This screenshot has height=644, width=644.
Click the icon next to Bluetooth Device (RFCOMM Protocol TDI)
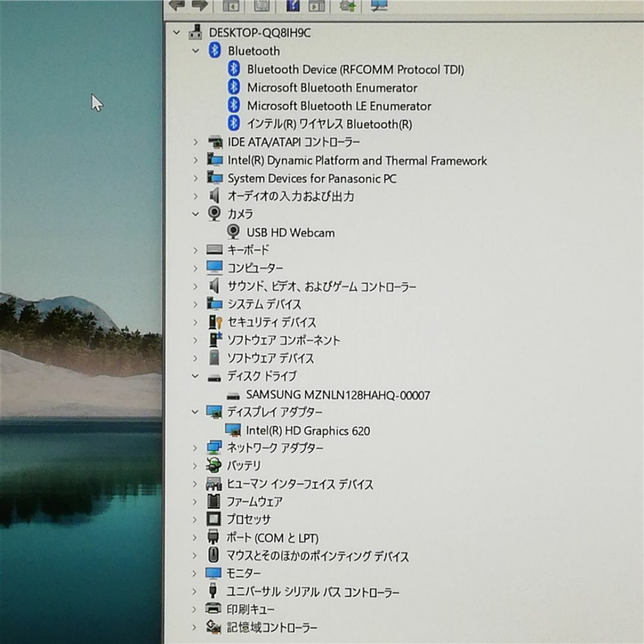(234, 69)
